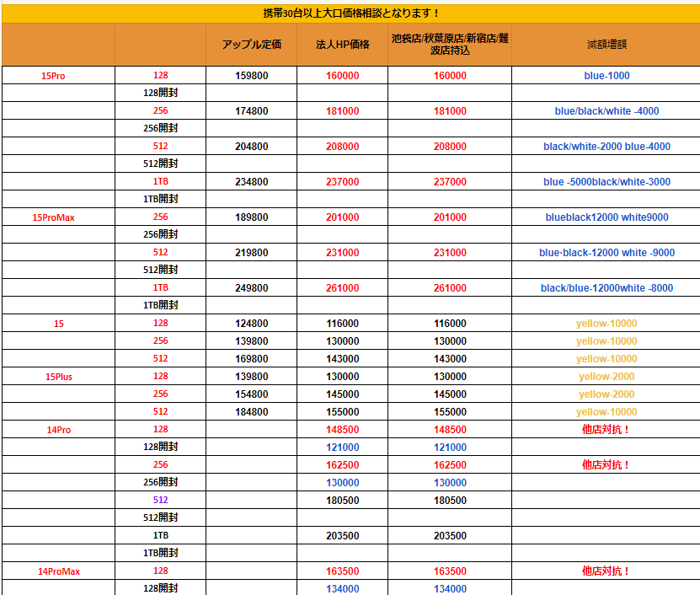700x595 pixels.
Task: Click 181000 in the 法人HP価格 column
Action: [342, 111]
